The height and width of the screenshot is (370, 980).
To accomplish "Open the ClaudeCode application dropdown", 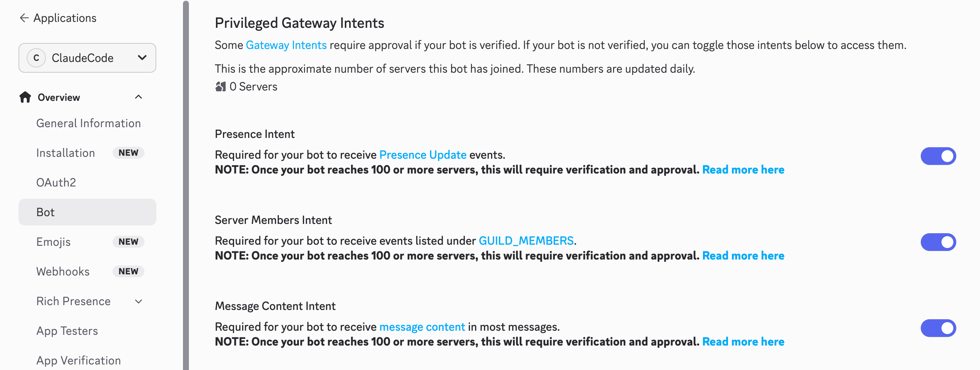I will tap(142, 58).
